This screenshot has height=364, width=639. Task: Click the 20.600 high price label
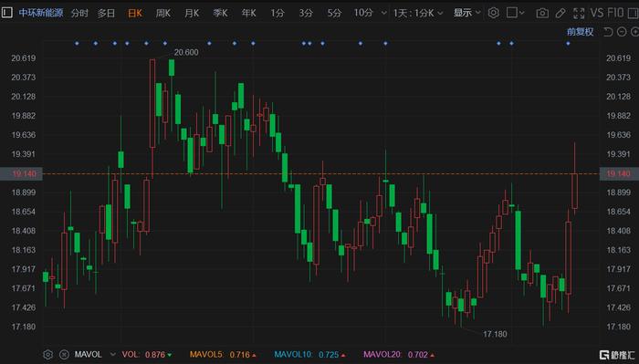[x=186, y=52]
